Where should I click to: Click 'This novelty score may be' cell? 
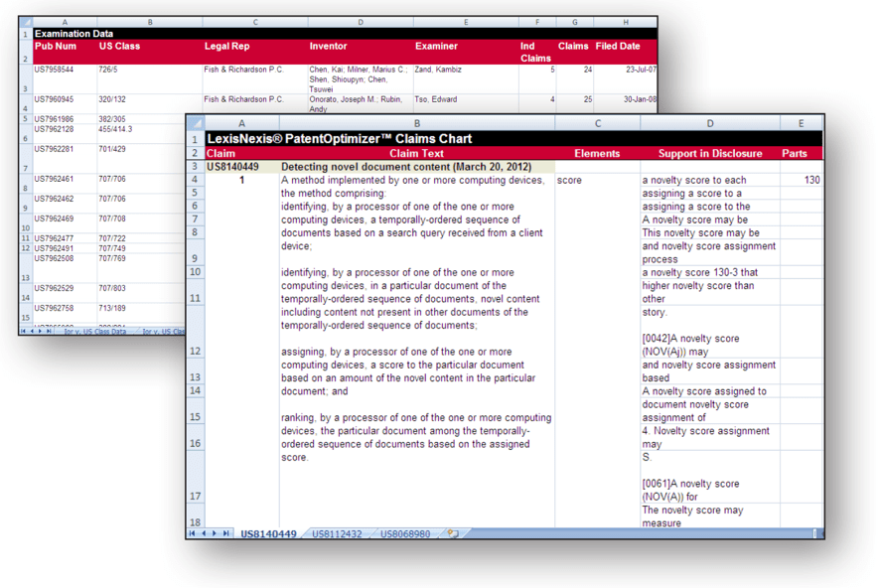point(710,232)
